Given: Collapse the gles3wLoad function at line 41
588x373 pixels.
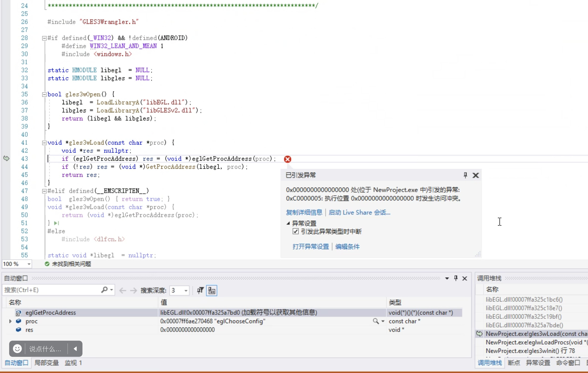Looking at the screenshot, I should point(44,143).
